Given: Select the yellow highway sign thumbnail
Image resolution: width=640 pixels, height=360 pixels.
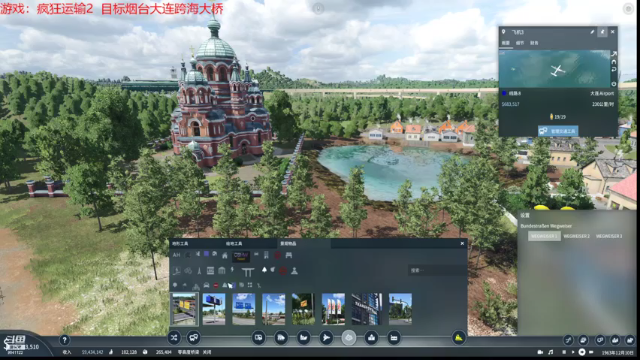Looking at the screenshot, I should pyautogui.click(x=184, y=309).
